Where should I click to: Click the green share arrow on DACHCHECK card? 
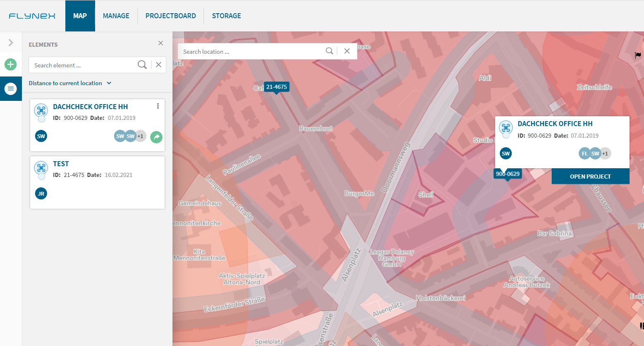(156, 137)
